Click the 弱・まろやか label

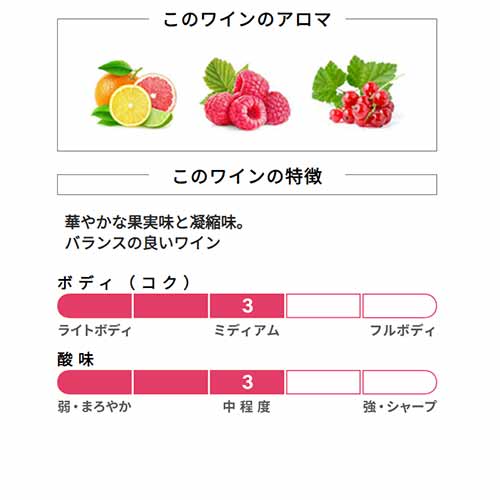[95, 406]
